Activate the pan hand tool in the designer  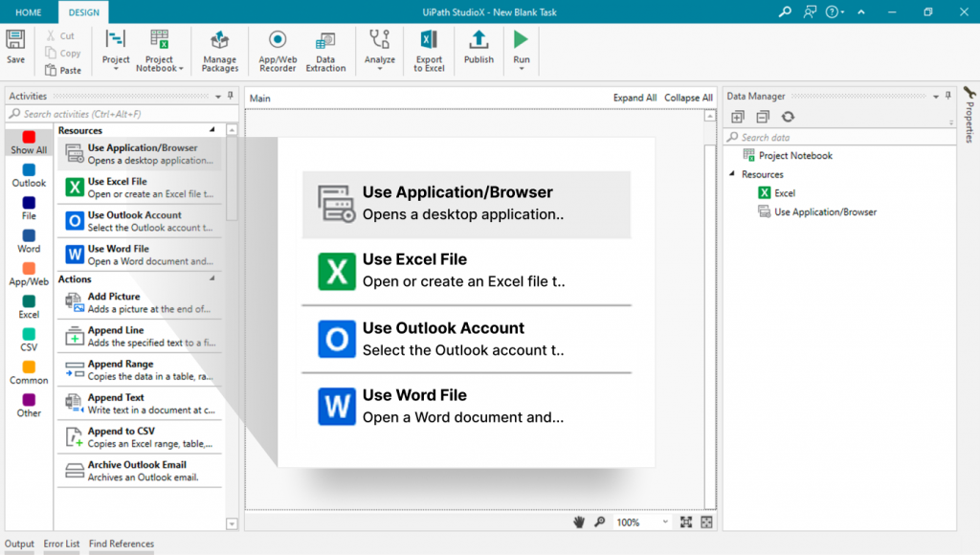pyautogui.click(x=579, y=522)
